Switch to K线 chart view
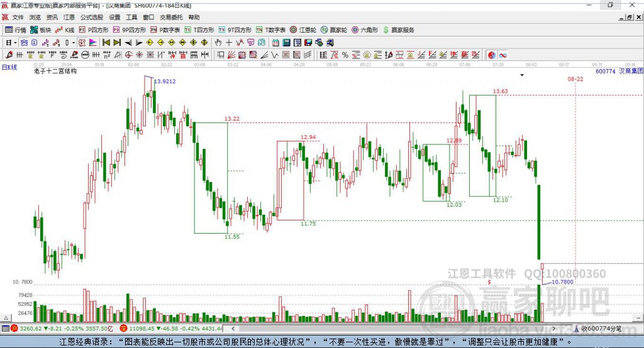Image resolution: width=644 pixels, height=348 pixels. click(65, 30)
